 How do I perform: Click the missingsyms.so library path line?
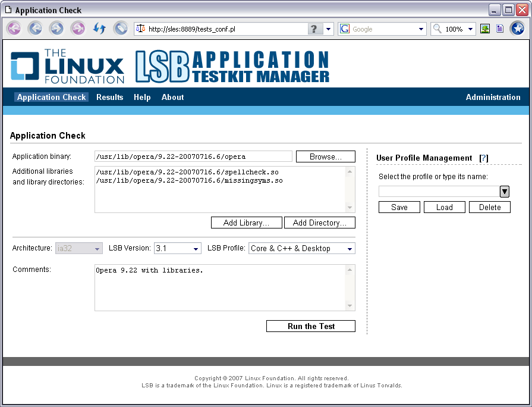point(190,180)
